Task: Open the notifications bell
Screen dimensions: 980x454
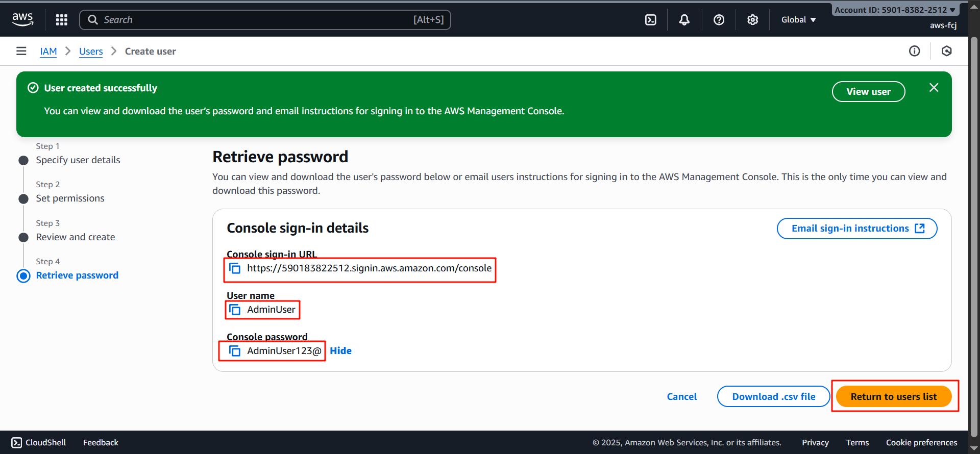Action: tap(684, 20)
